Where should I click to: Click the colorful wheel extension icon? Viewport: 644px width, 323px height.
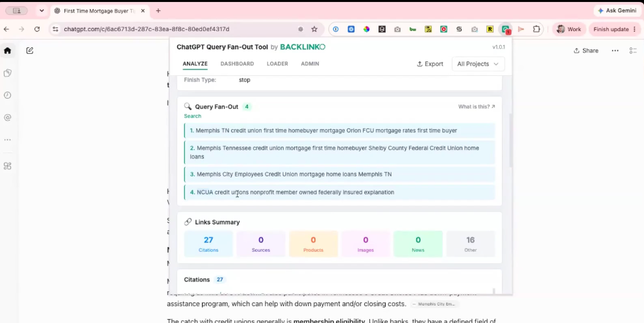point(366,29)
